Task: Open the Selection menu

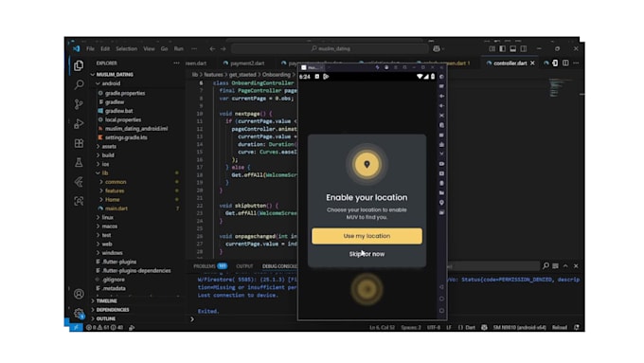Action: [127, 48]
